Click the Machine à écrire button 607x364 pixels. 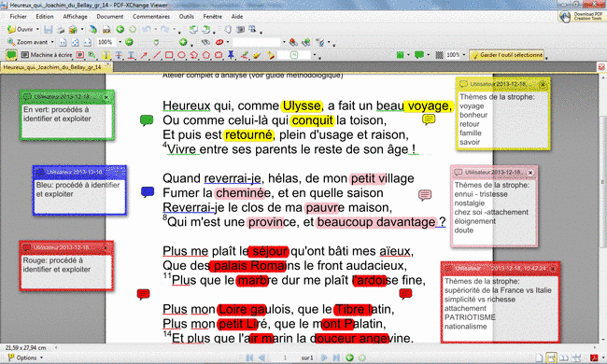click(48, 55)
